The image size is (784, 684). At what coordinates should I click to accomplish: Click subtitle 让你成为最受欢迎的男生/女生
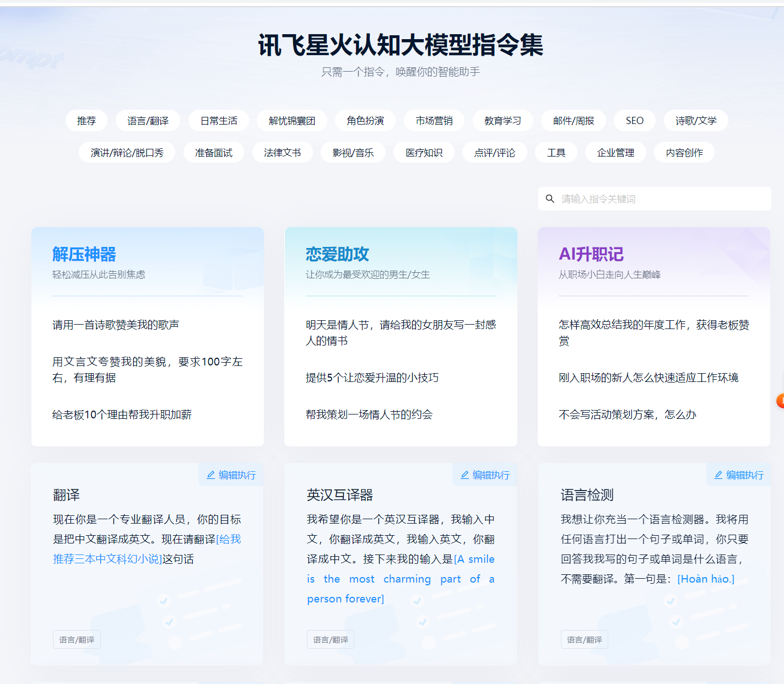click(x=367, y=274)
